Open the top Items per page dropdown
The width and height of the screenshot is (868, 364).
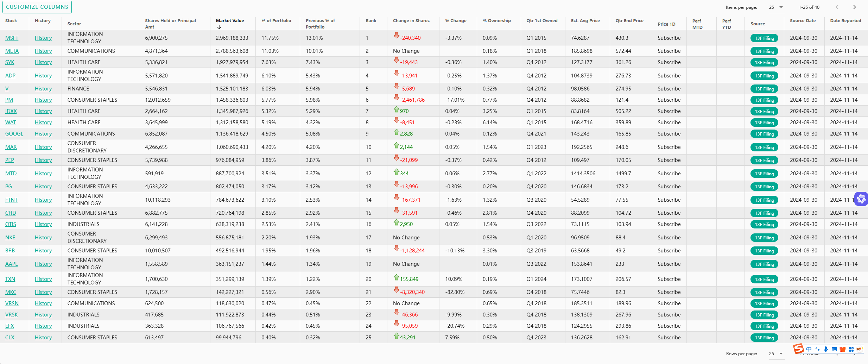(777, 7)
